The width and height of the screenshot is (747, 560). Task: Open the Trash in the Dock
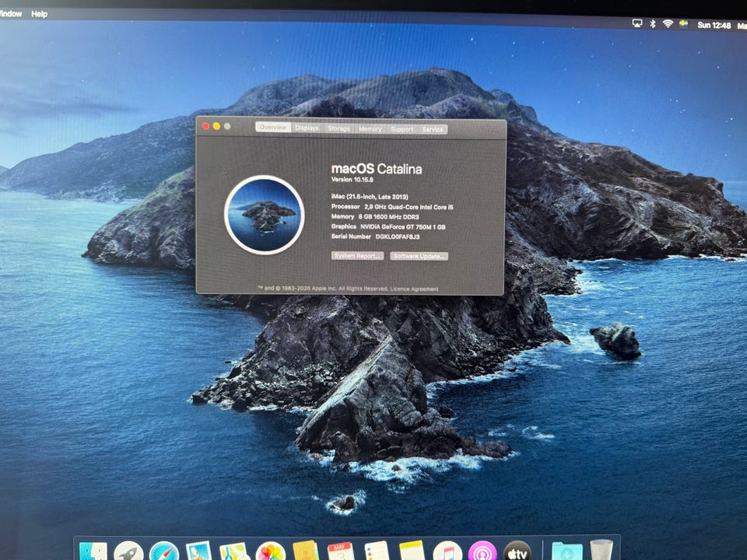(x=601, y=551)
